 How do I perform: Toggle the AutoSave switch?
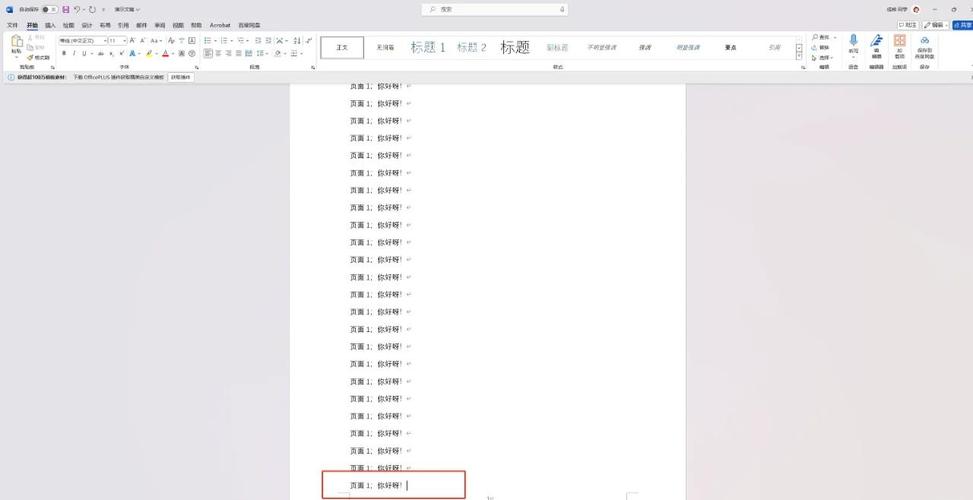[50, 9]
